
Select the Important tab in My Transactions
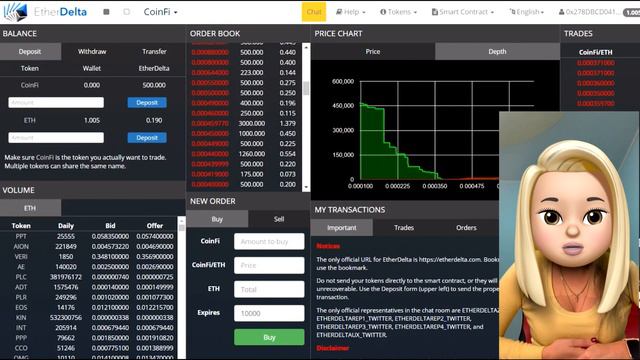(342, 228)
